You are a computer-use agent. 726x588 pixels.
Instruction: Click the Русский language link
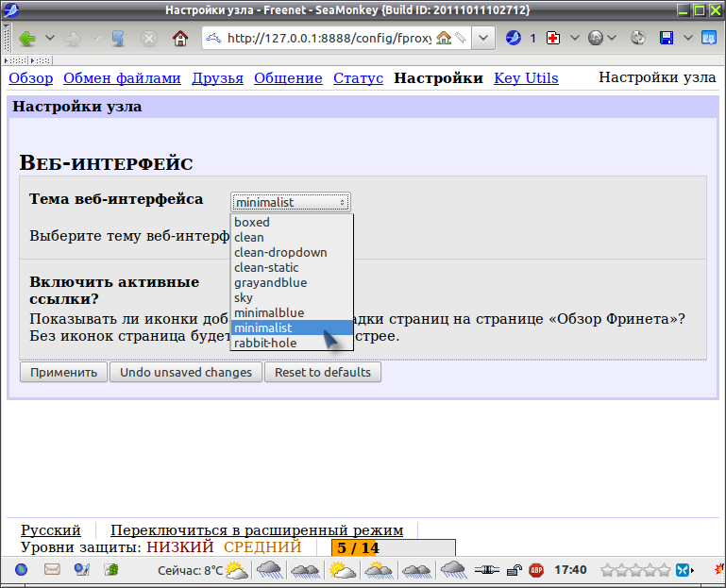pos(51,530)
